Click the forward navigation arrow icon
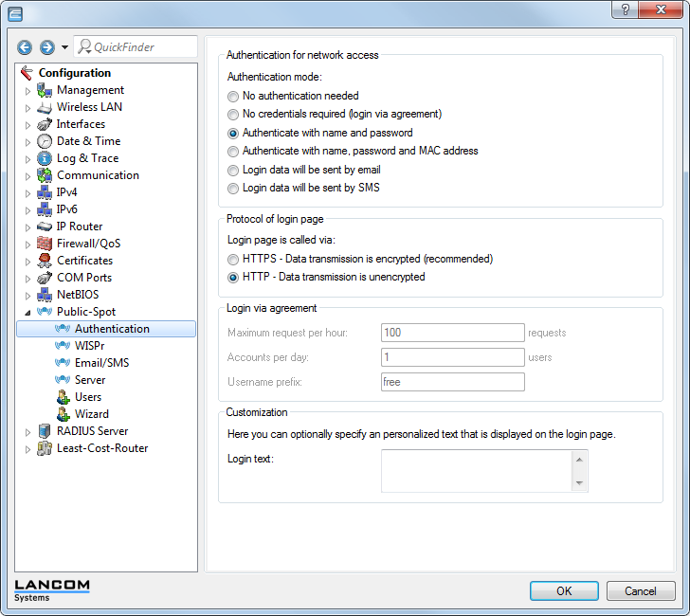Viewport: 690px width, 616px height. click(46, 47)
